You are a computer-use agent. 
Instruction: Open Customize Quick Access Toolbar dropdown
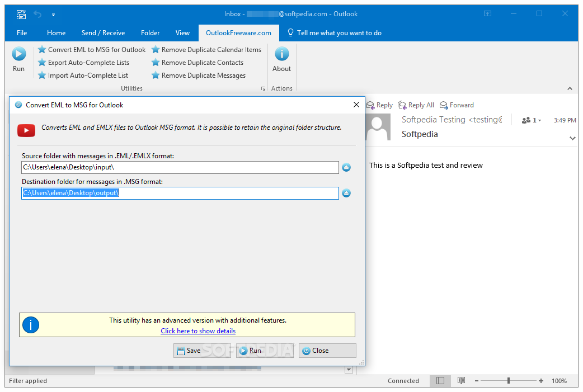(54, 15)
